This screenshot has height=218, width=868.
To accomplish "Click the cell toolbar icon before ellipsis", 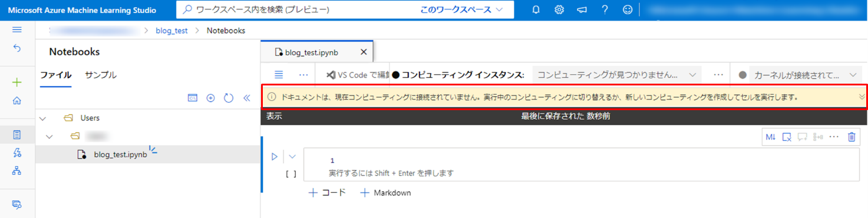I will pos(818,137).
